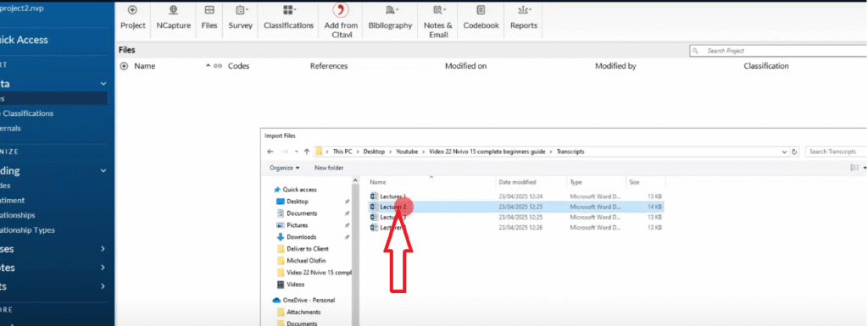Expand the address bar history dropdown
The image size is (868, 326).
click(x=784, y=152)
